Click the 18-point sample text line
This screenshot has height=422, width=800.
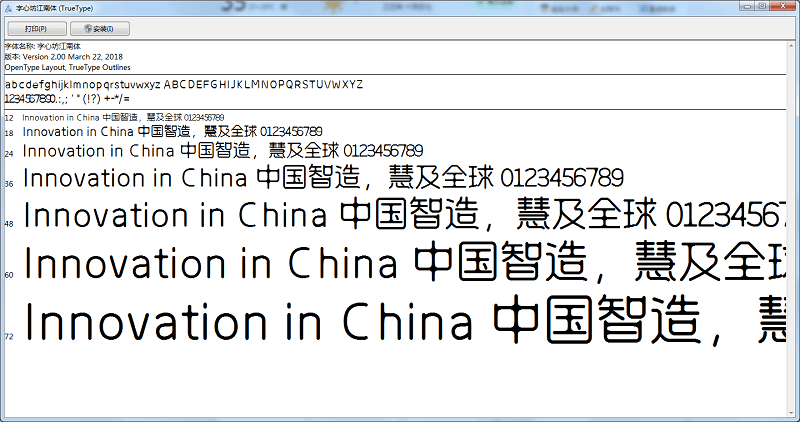click(x=172, y=132)
